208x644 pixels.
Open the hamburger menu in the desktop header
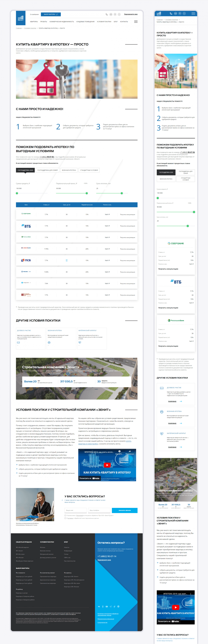tap(136, 22)
